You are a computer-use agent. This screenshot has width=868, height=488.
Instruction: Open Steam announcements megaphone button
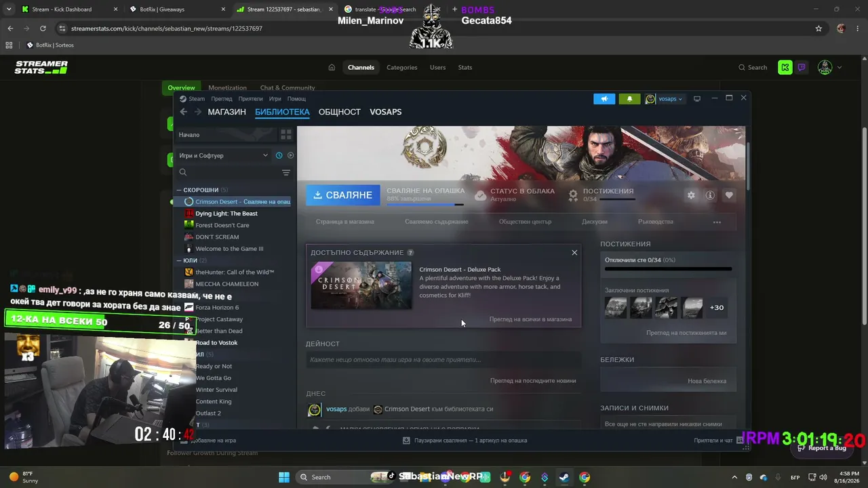pos(604,99)
